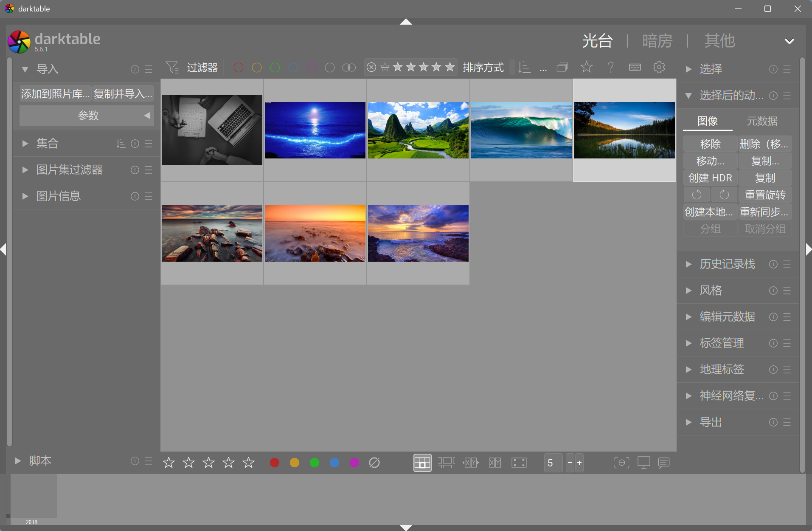The height and width of the screenshot is (531, 812).
Task: Switch to culling layout icon
Action: pos(471,463)
